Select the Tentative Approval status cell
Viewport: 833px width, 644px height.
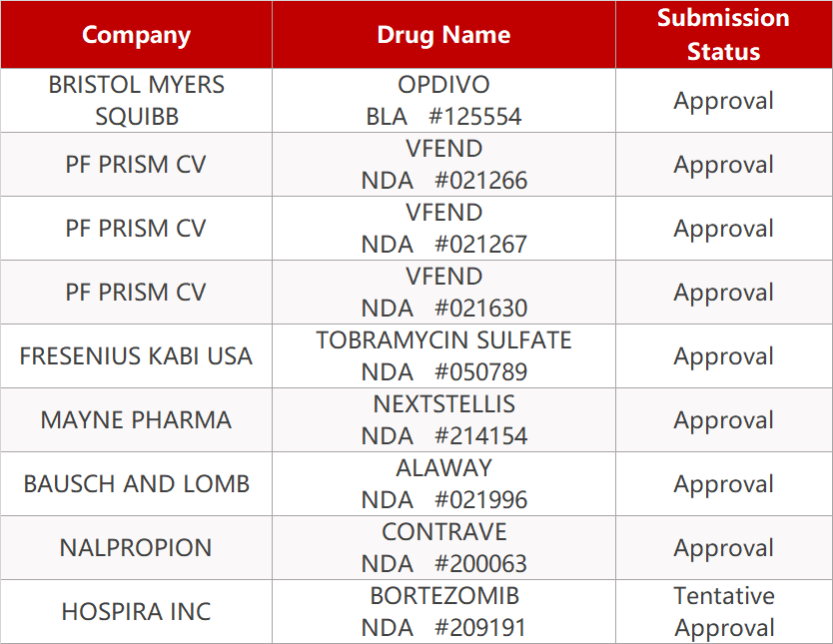723,612
